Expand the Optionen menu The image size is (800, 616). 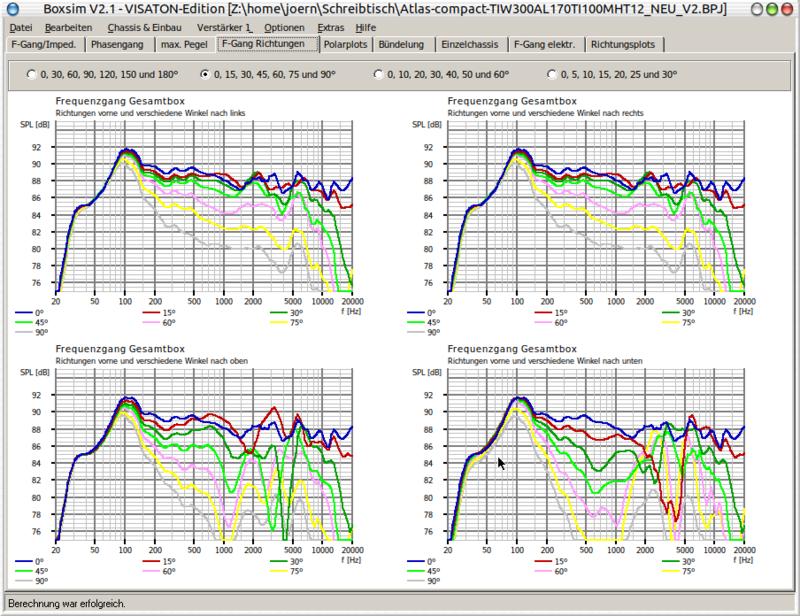tap(284, 28)
